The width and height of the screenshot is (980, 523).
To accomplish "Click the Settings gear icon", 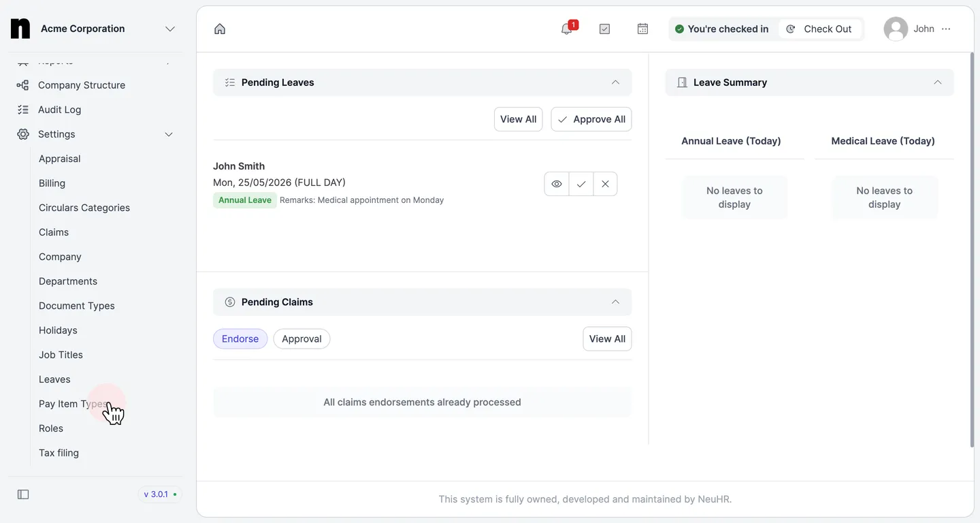I will pos(23,134).
